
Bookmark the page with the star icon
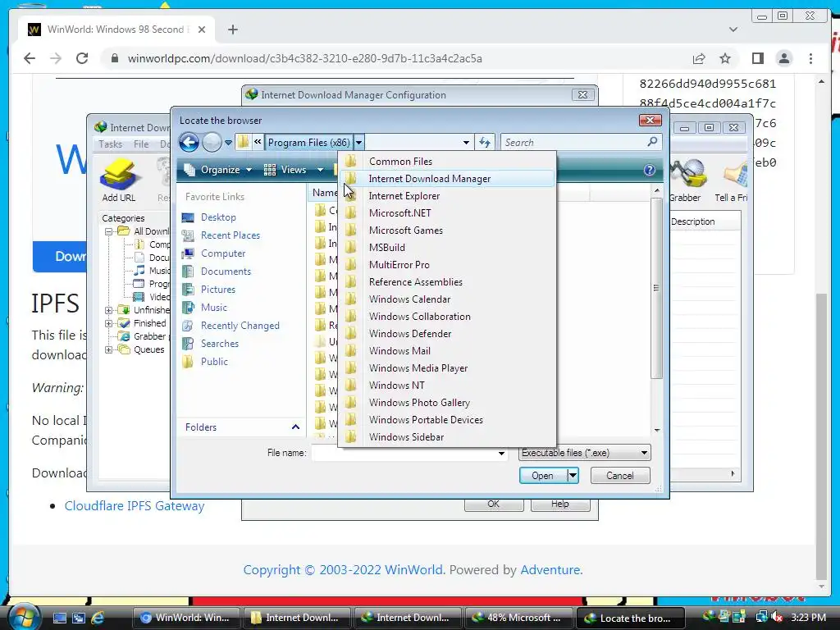(x=725, y=58)
